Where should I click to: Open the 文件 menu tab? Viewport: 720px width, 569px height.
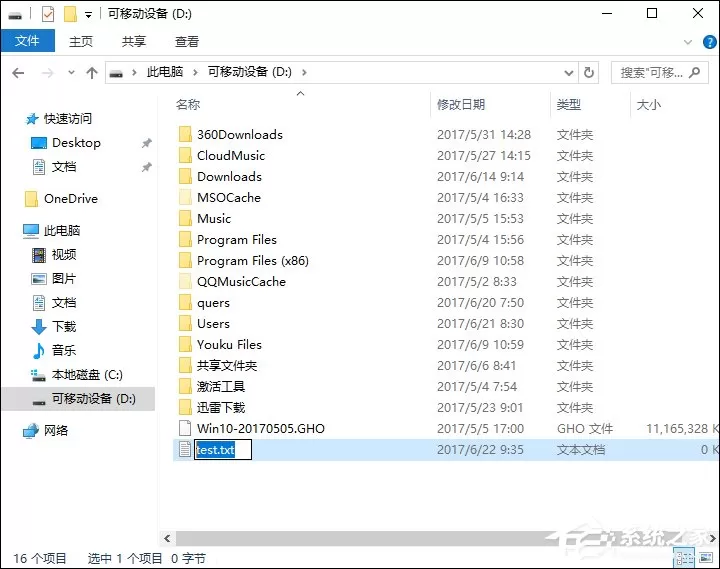[28, 41]
